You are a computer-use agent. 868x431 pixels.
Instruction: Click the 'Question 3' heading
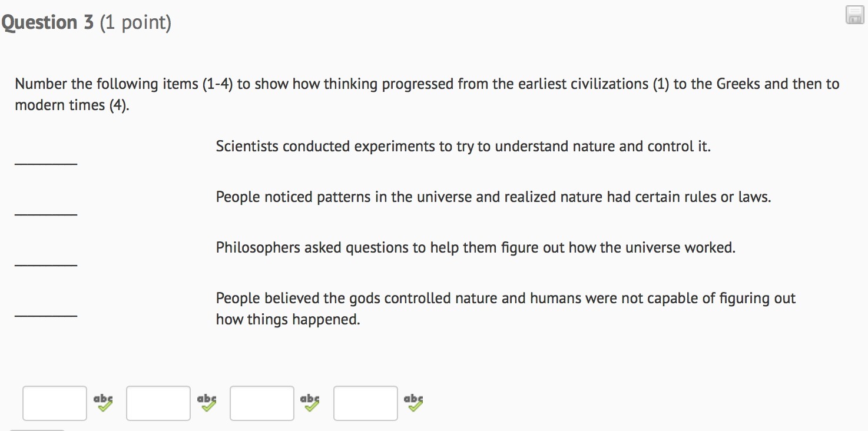[48, 23]
